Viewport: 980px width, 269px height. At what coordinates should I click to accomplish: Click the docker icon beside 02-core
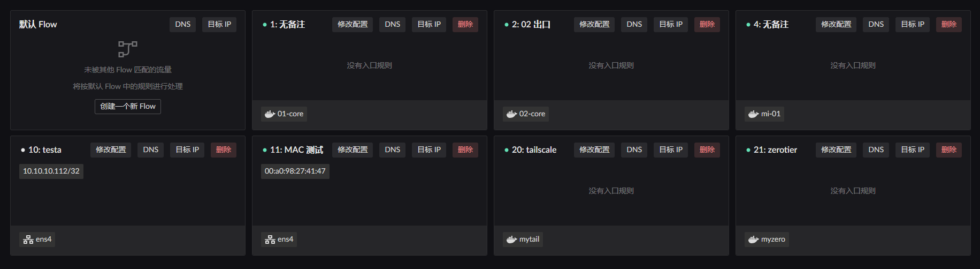[x=512, y=114]
